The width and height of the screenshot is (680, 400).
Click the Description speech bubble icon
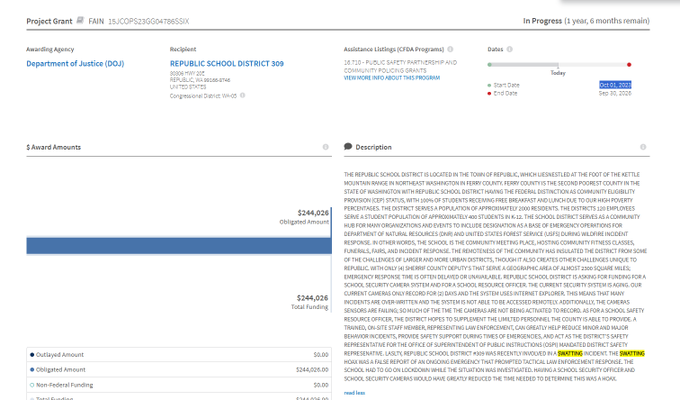(348, 147)
